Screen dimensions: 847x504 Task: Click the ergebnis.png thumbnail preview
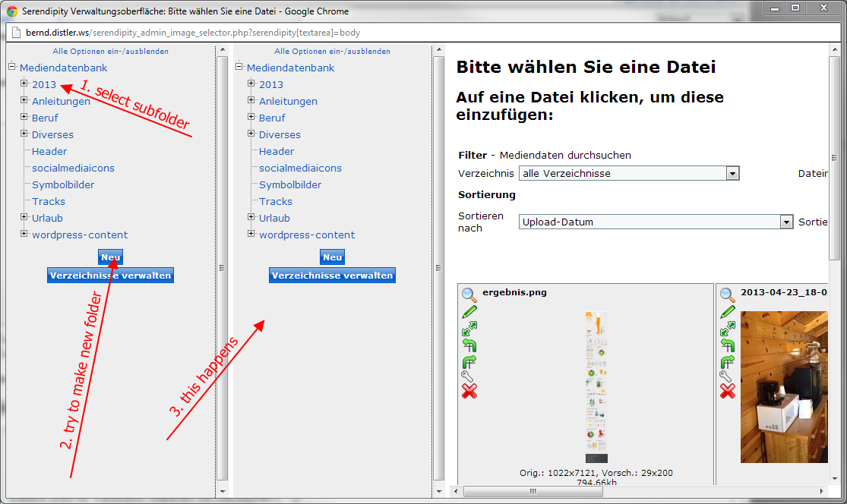596,387
